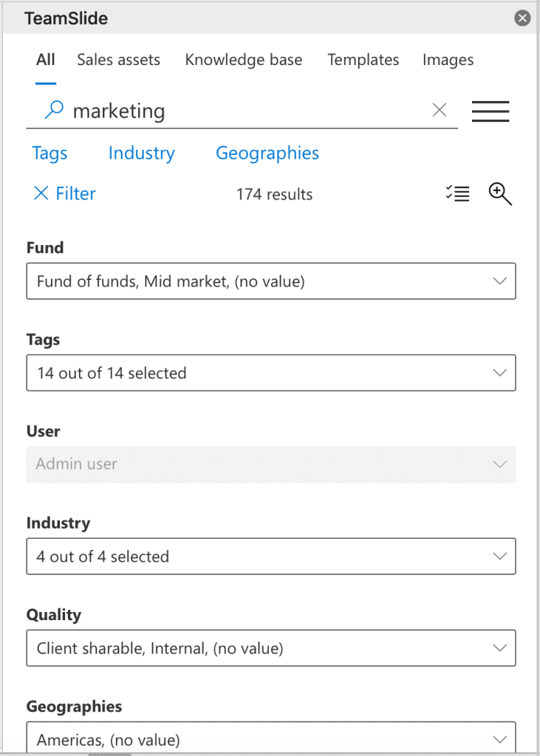Click the search magnifier icon
This screenshot has height=756, width=540.
coord(54,111)
